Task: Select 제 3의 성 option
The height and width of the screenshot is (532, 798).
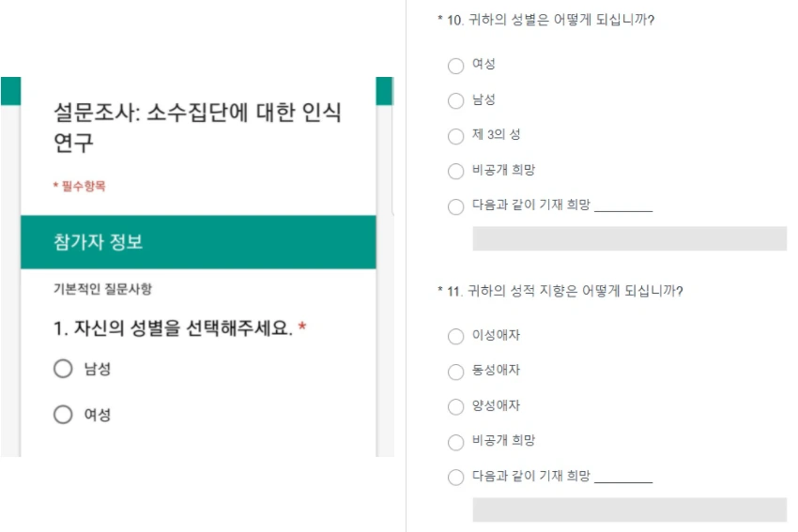Action: (x=455, y=136)
